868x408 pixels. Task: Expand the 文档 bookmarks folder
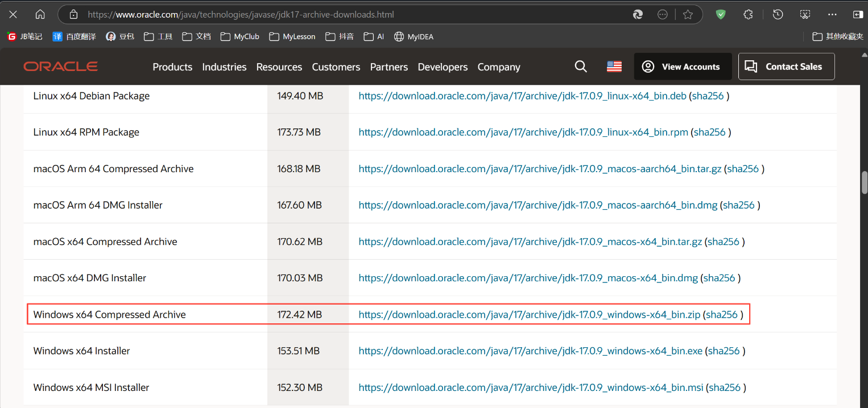[x=196, y=36]
